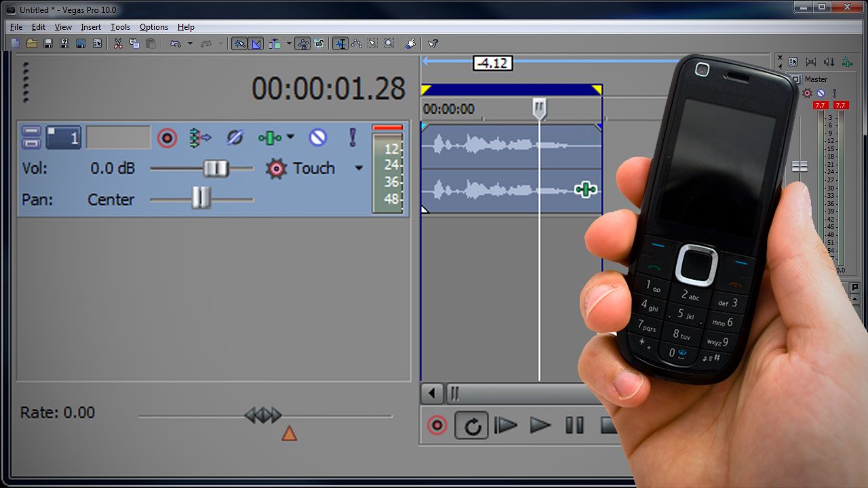The image size is (868, 488).
Task: Pause playback with the transport Pause button
Action: [x=574, y=426]
